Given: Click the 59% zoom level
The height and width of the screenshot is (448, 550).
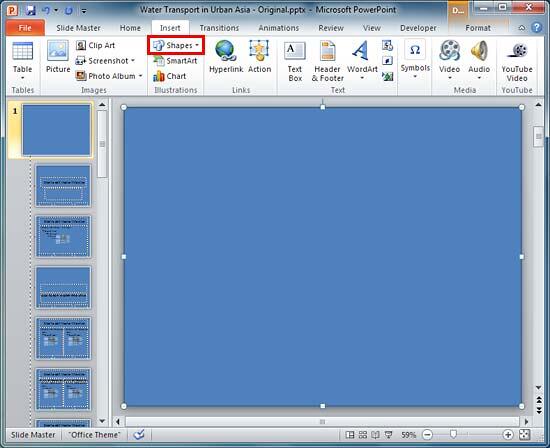Looking at the screenshot, I should coord(408,435).
